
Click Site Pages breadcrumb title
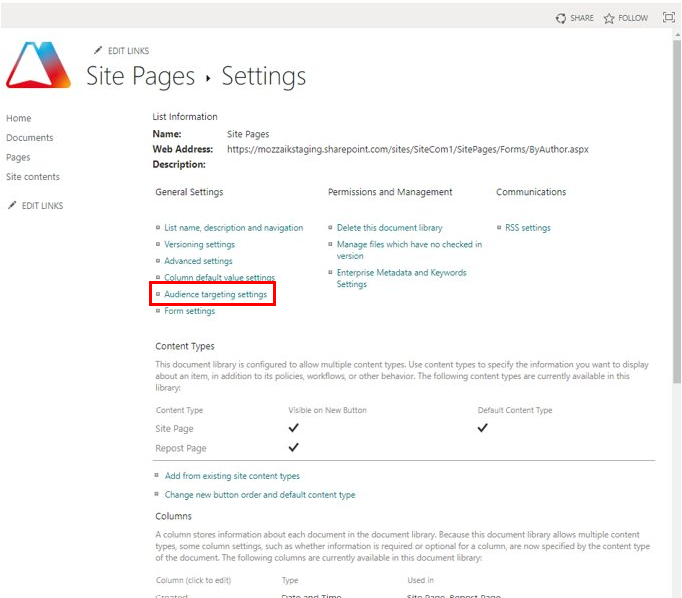(x=140, y=77)
